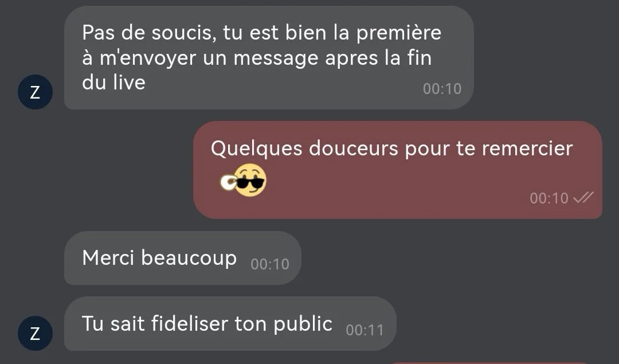
Task: Tap the double-check read receipt icon
Action: (x=583, y=197)
